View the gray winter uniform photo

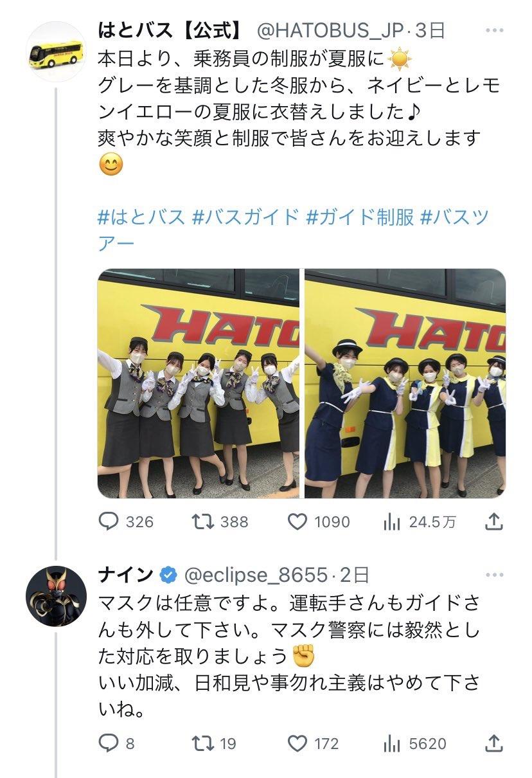coord(199,383)
